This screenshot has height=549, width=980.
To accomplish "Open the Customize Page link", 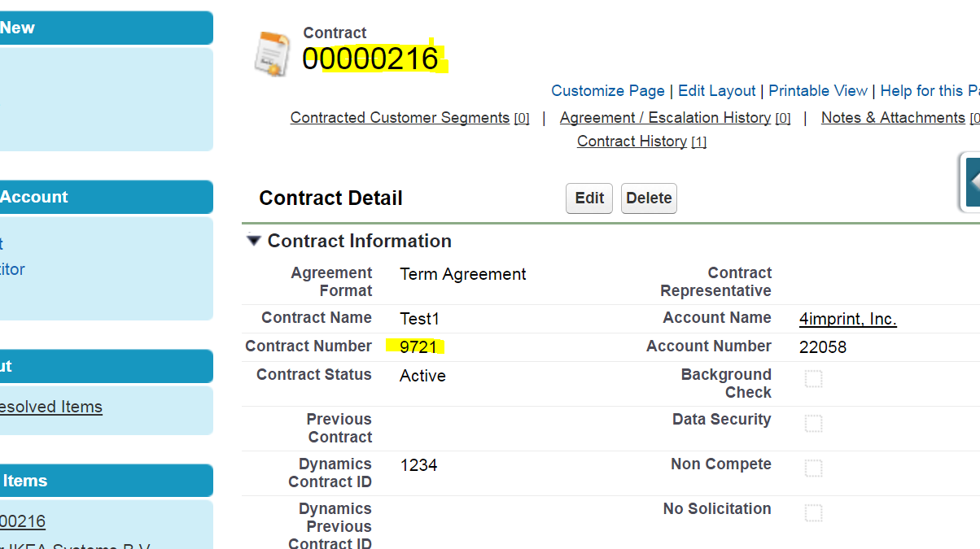I will click(x=607, y=91).
